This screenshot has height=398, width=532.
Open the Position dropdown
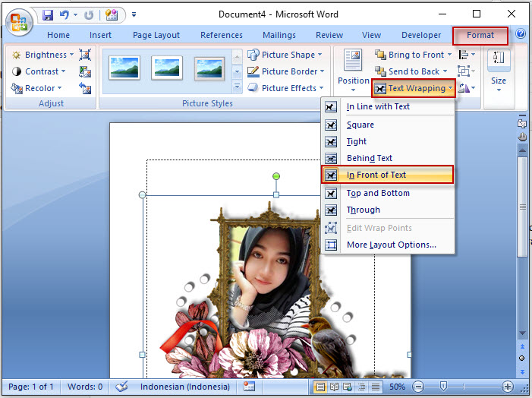(x=353, y=71)
